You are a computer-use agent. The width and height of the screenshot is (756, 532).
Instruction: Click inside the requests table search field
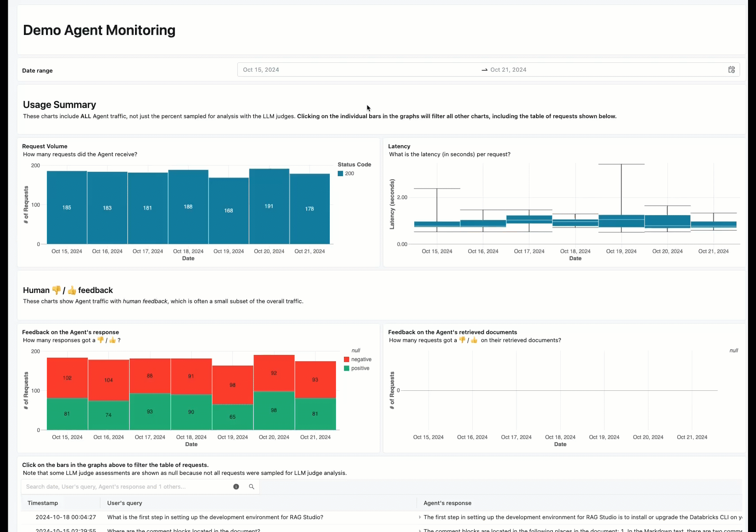[126, 487]
